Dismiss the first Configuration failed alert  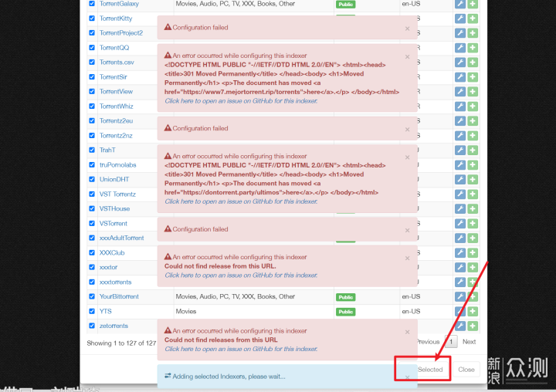(408, 29)
